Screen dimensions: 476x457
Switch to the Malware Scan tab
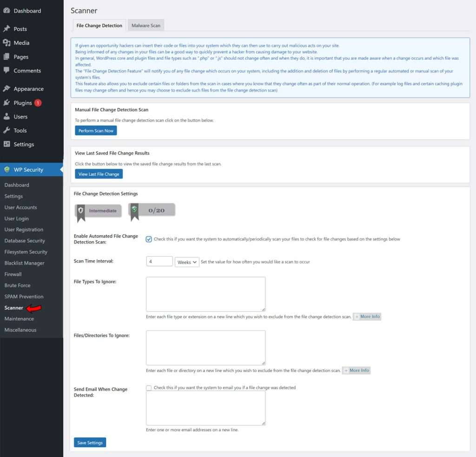[145, 26]
